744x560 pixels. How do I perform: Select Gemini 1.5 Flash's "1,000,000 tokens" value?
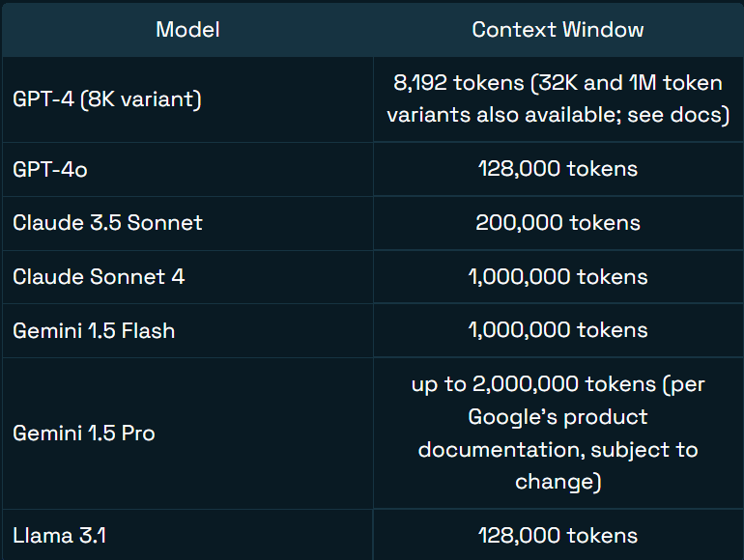pyautogui.click(x=558, y=331)
